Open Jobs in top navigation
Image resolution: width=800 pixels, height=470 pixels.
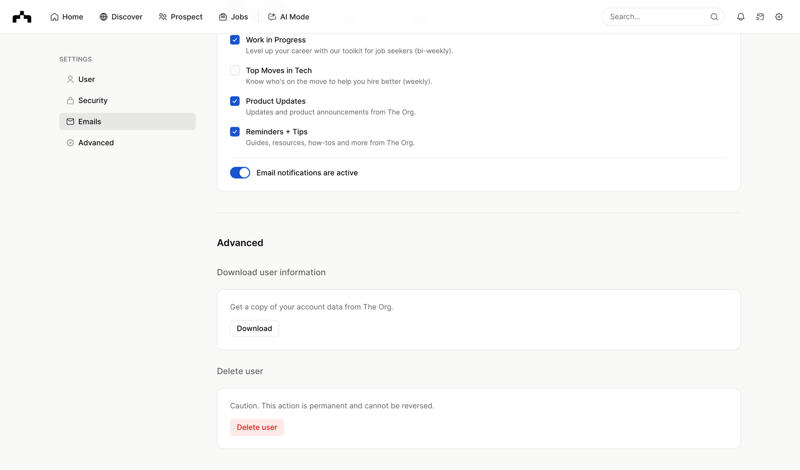[234, 17]
